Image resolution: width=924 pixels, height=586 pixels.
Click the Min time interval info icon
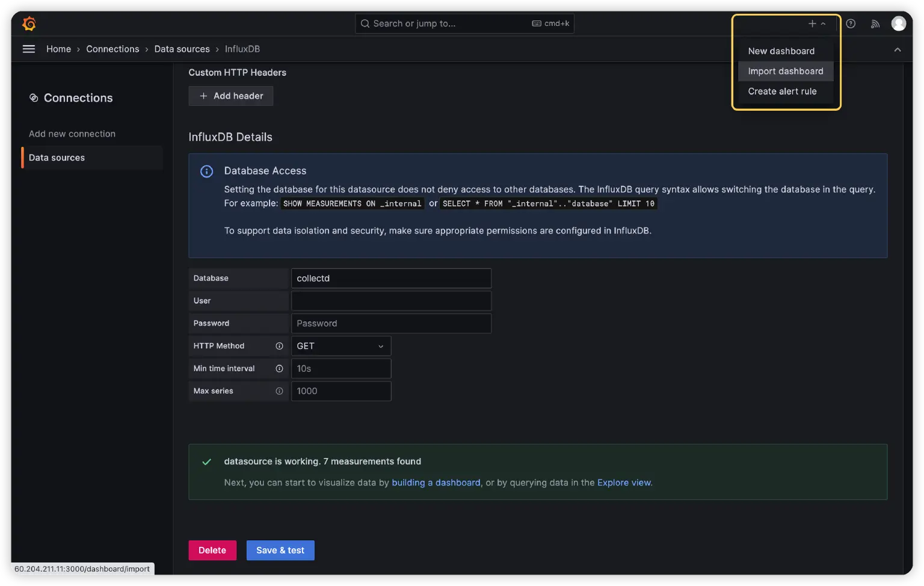click(279, 368)
